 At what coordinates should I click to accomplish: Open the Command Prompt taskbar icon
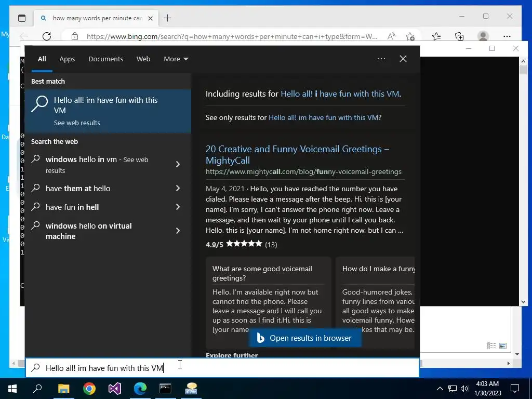tap(166, 389)
